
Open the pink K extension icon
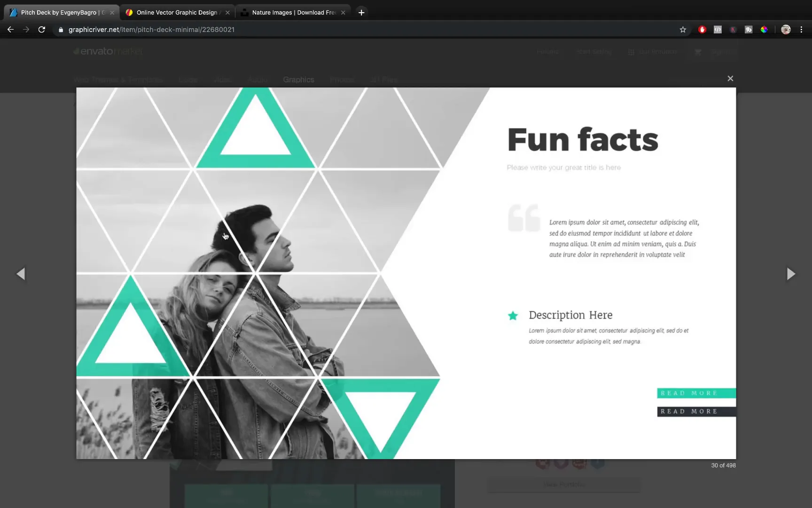coord(733,29)
